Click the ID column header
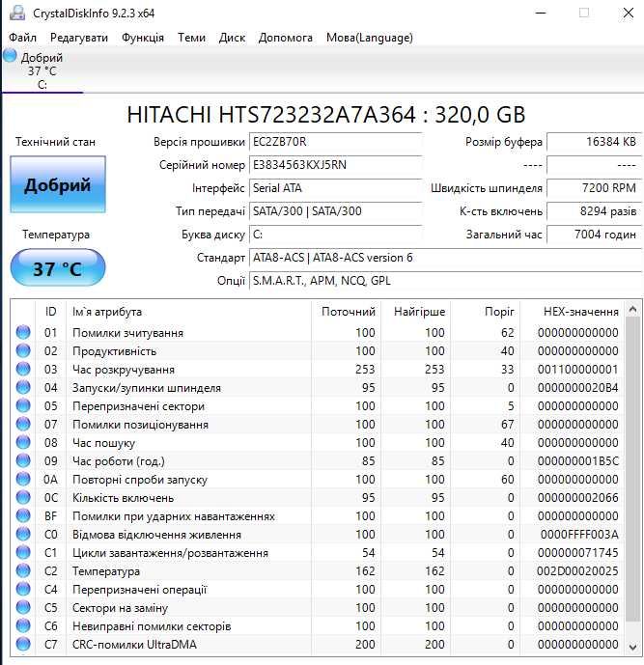The image size is (644, 665). click(x=50, y=312)
